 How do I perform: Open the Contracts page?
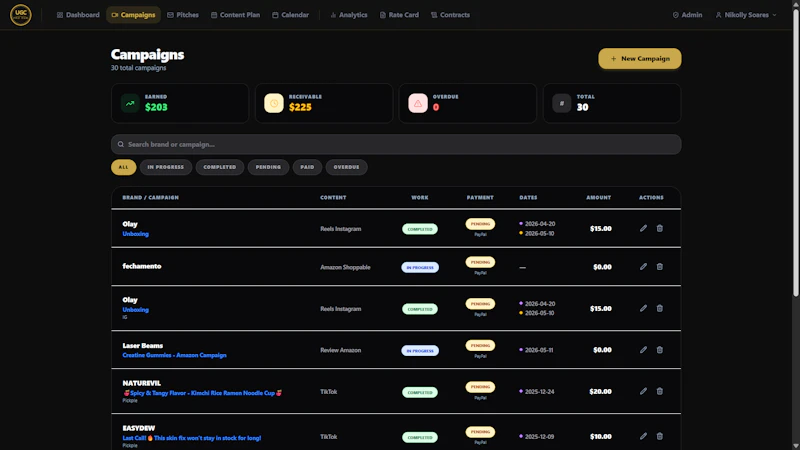click(x=450, y=15)
